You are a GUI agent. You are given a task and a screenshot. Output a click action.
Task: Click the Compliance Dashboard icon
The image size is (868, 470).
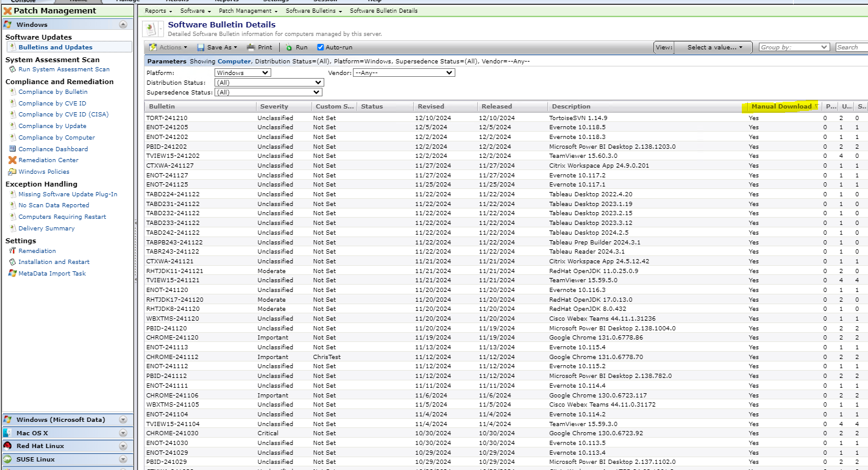point(12,149)
